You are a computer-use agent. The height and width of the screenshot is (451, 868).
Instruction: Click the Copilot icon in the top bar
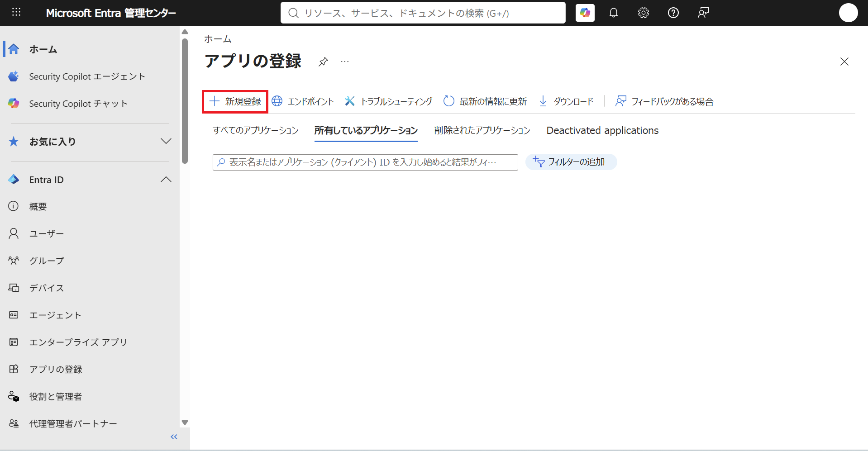pyautogui.click(x=585, y=13)
